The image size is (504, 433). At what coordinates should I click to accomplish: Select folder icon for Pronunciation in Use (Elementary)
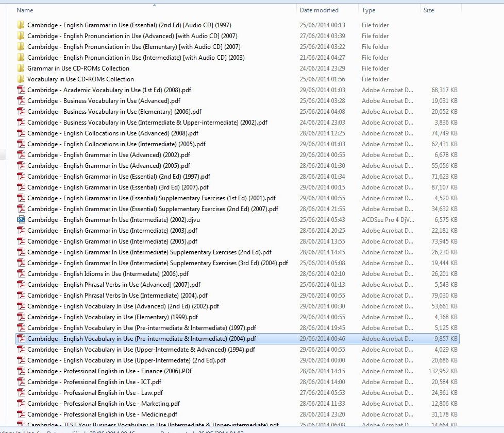coord(21,46)
